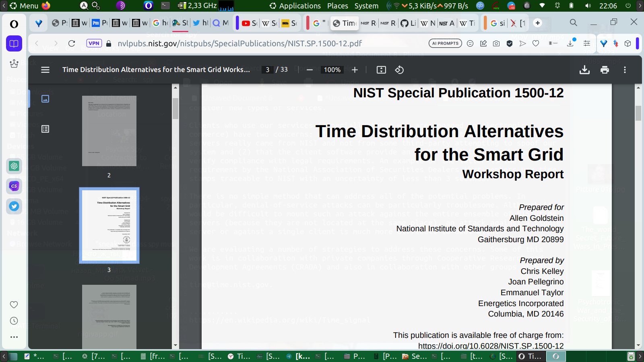Switch sidebar to document outline view
This screenshot has height=362, width=644.
[x=45, y=129]
